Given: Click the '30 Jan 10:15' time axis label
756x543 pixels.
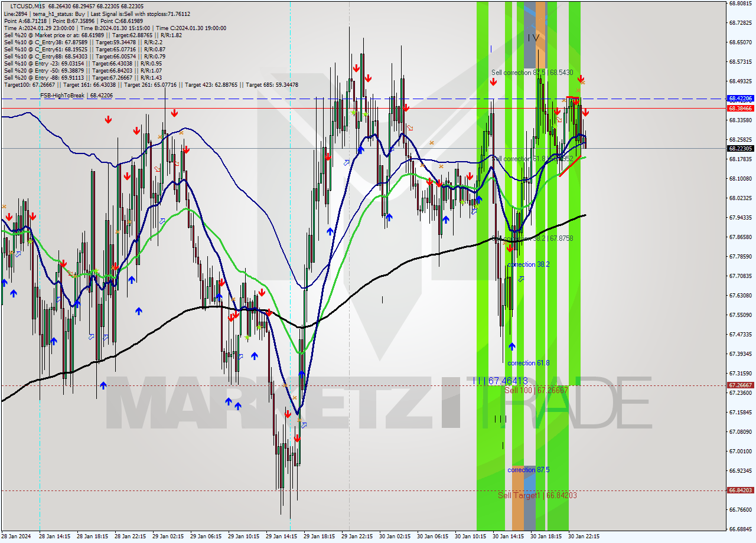Looking at the screenshot, I should click(x=471, y=537).
